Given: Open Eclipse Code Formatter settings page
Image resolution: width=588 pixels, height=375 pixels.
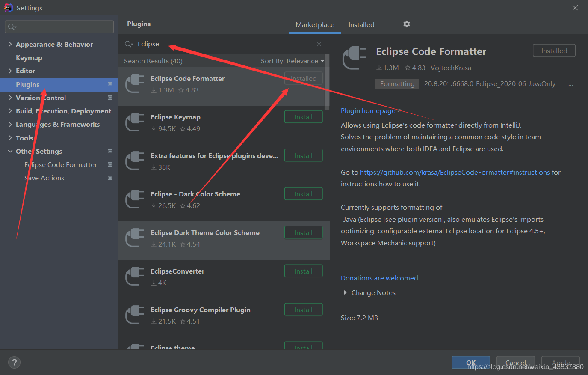Looking at the screenshot, I should click(61, 164).
